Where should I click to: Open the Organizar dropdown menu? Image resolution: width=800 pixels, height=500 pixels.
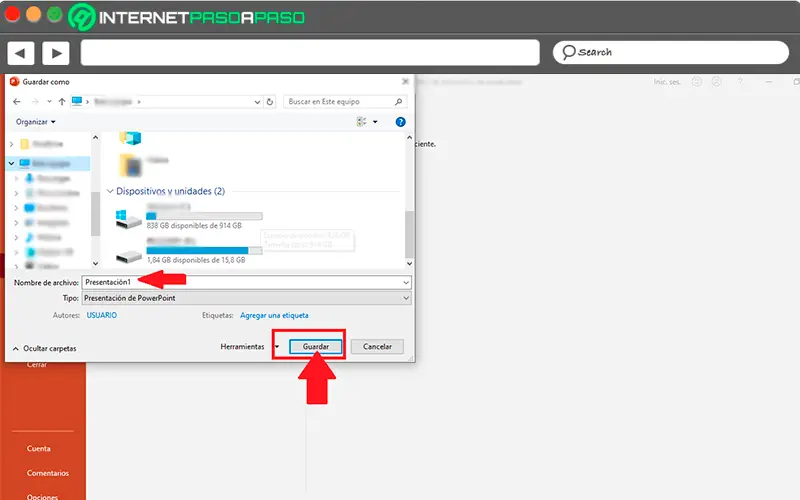point(36,122)
